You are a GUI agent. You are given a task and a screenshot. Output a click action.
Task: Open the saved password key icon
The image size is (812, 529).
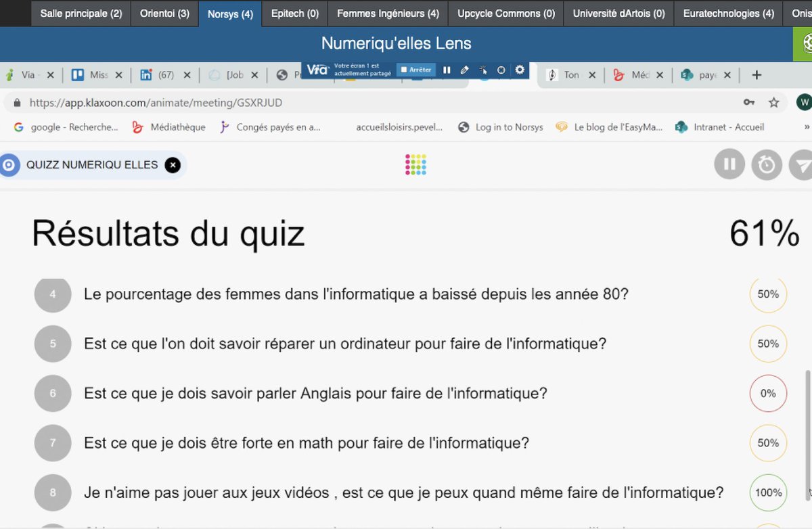click(x=748, y=103)
